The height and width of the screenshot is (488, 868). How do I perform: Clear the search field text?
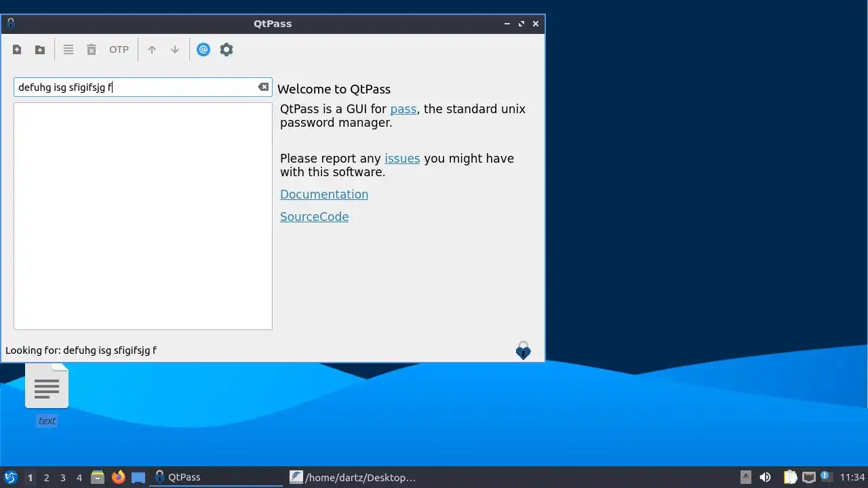coord(263,87)
